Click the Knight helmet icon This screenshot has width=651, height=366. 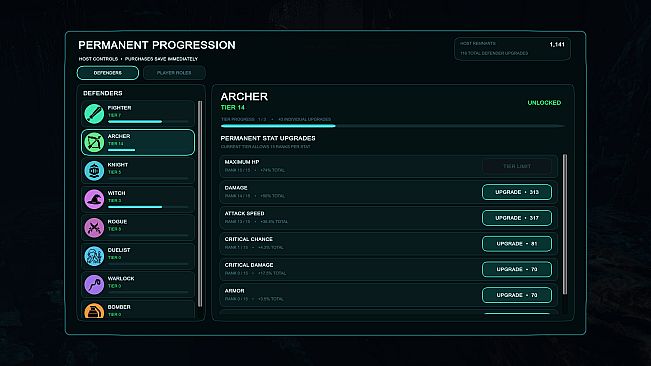pos(94,171)
